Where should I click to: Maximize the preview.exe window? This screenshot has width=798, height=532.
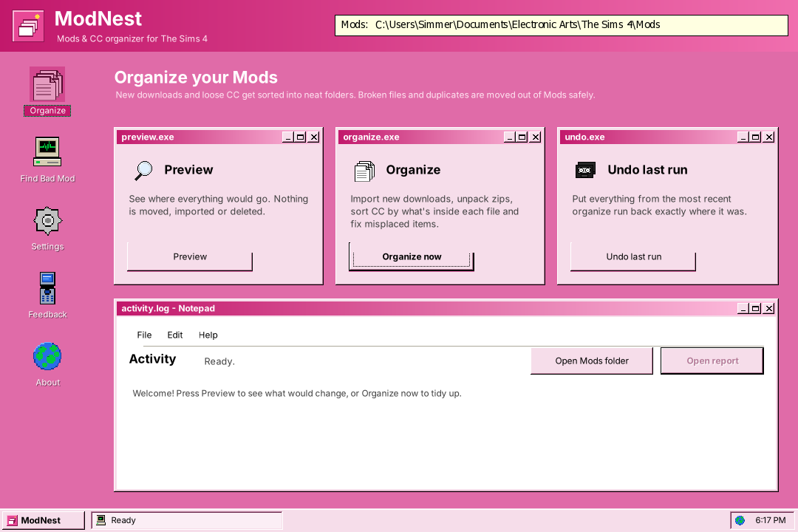pyautogui.click(x=300, y=137)
